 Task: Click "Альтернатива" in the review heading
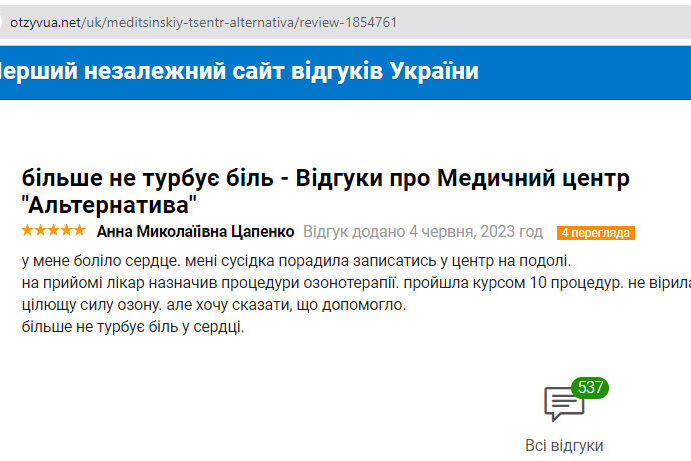[110, 206]
